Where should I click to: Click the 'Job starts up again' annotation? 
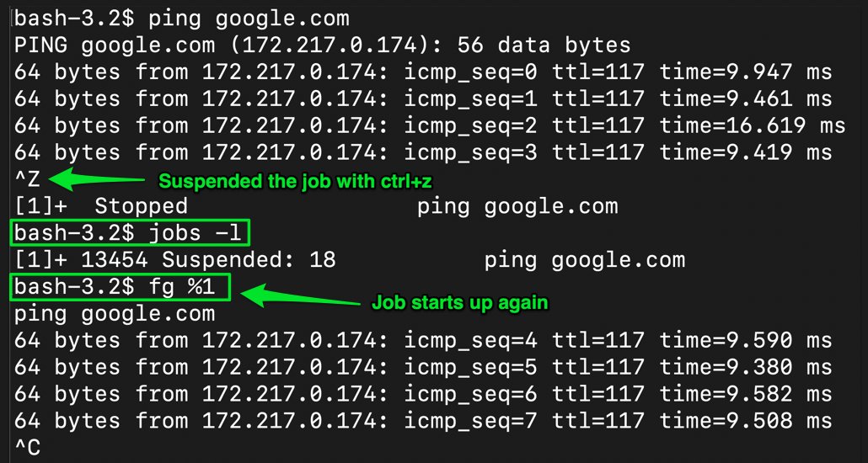(x=459, y=302)
